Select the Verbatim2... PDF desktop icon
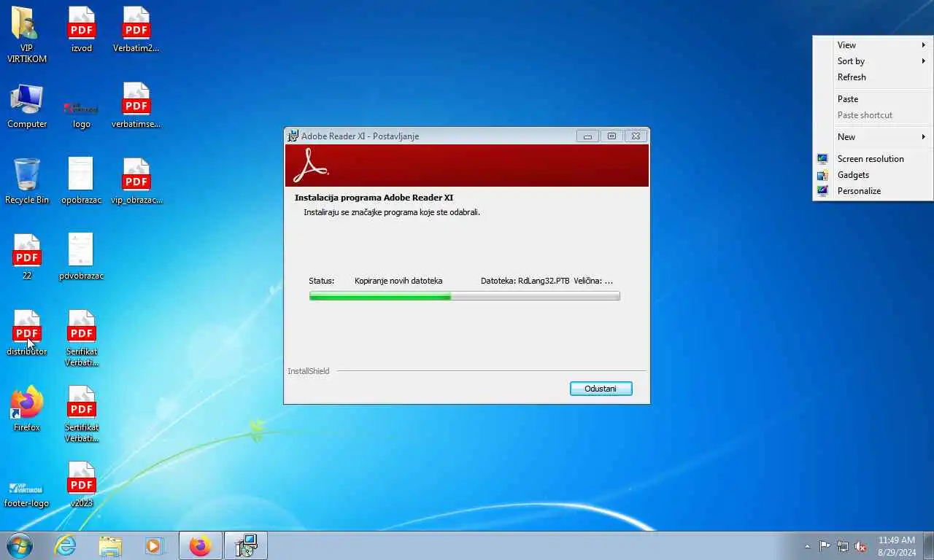This screenshot has width=934, height=560. (x=136, y=29)
